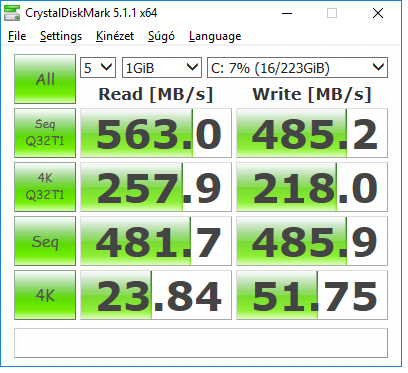Click the empty comment field at bottom
This screenshot has height=373, width=408.
tap(201, 343)
